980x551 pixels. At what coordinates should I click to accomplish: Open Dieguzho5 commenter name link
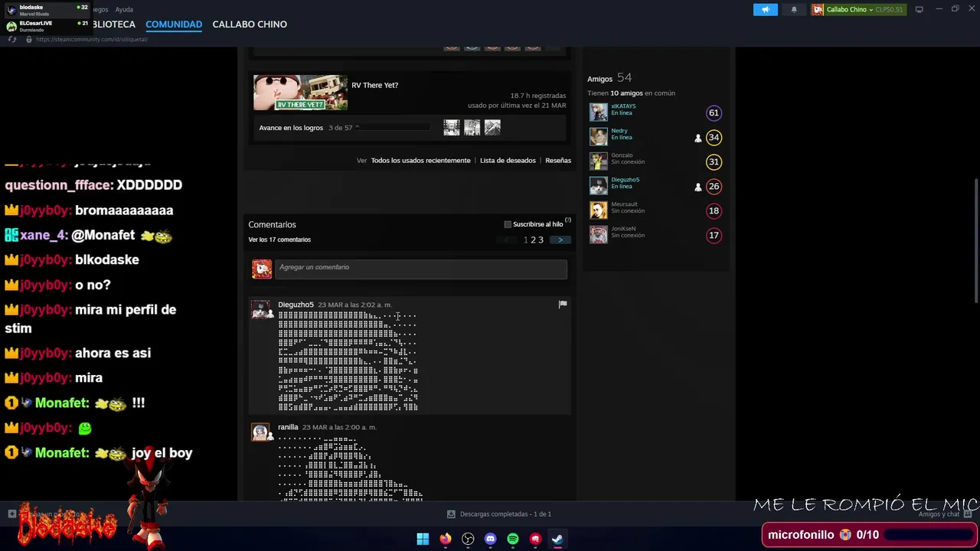[296, 305]
